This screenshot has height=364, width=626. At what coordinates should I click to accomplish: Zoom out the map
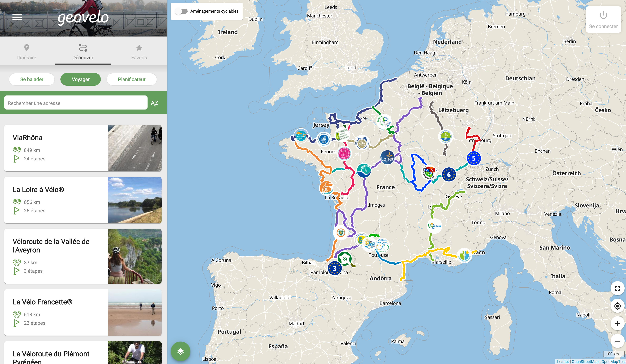click(617, 341)
